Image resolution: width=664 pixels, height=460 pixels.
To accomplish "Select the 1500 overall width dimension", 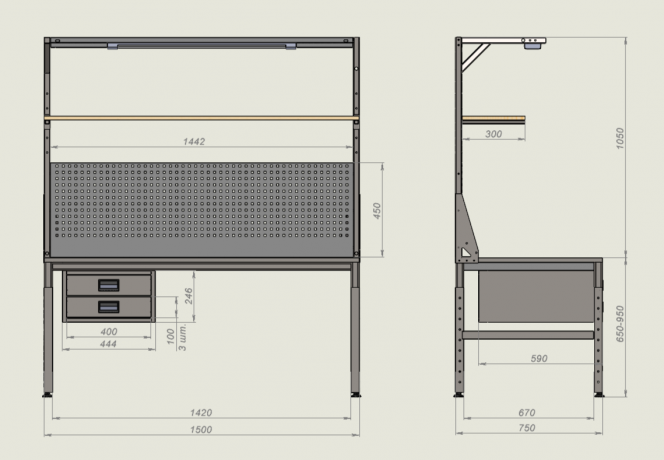I will coord(201,430).
